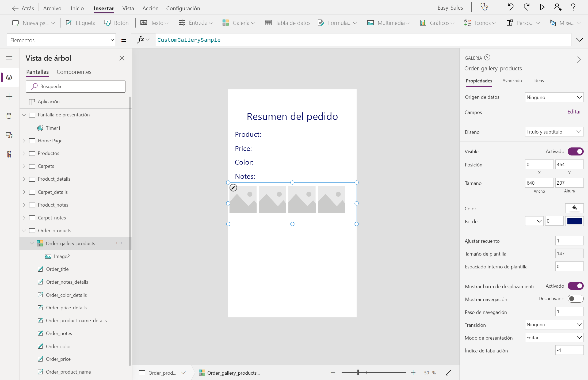Screen dimensions: 588x380
Task: Open the Inicio menu tab
Action: point(77,8)
